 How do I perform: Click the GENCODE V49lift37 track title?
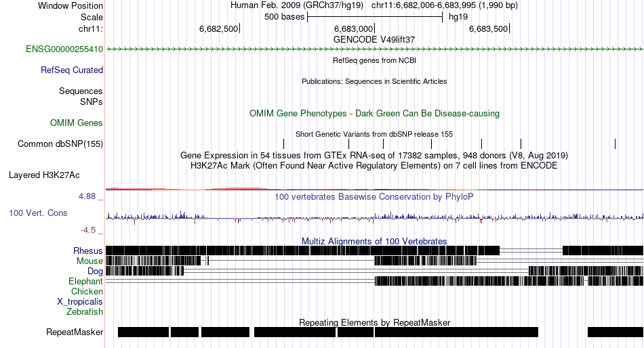[x=374, y=40]
